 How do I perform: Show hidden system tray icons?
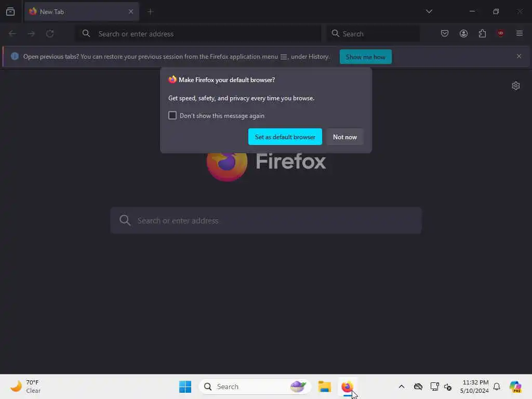(402, 387)
